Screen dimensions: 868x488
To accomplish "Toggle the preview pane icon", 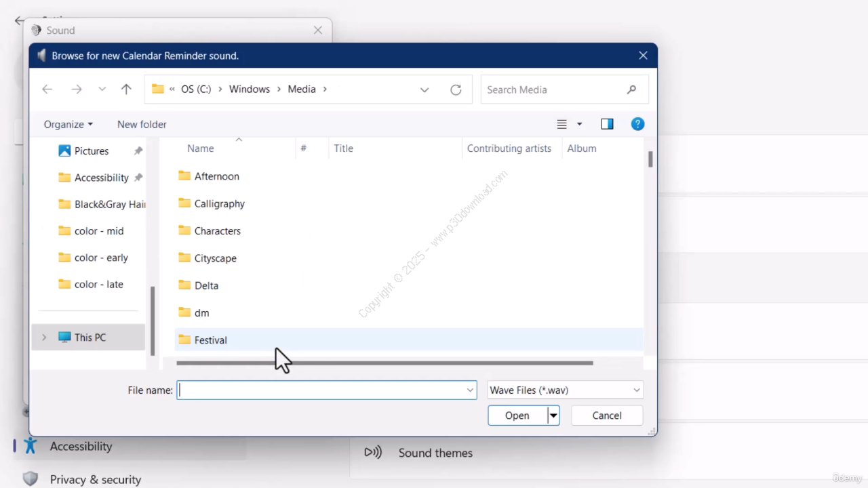I will coord(607,124).
